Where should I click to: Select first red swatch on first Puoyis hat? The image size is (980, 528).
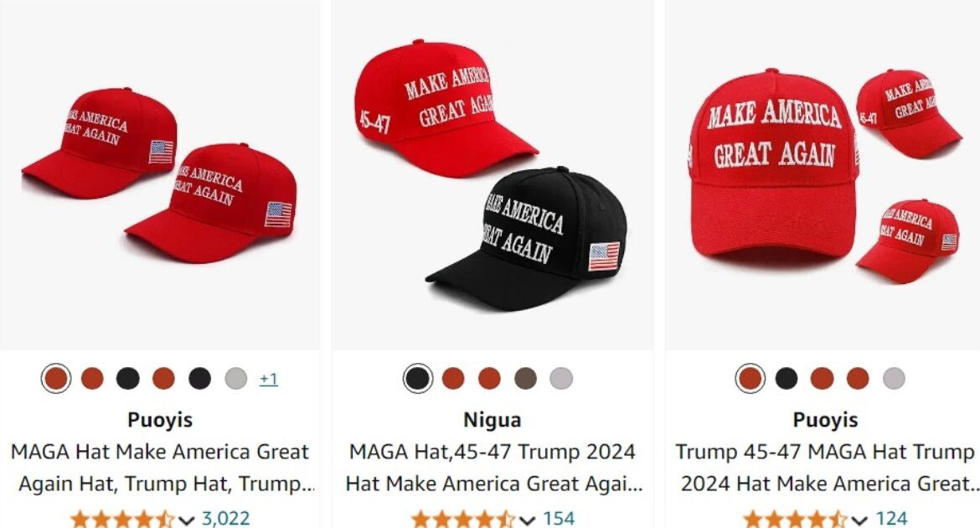click(x=56, y=379)
